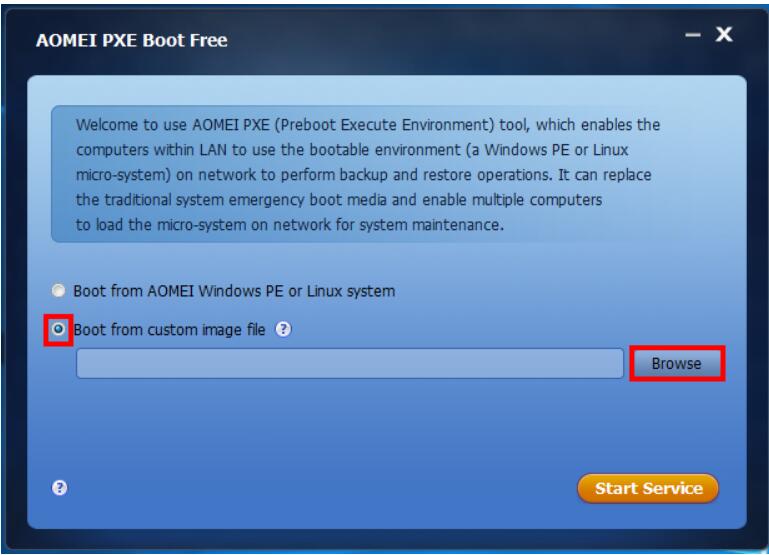
Task: Choose an image file using Browse
Action: coord(677,363)
